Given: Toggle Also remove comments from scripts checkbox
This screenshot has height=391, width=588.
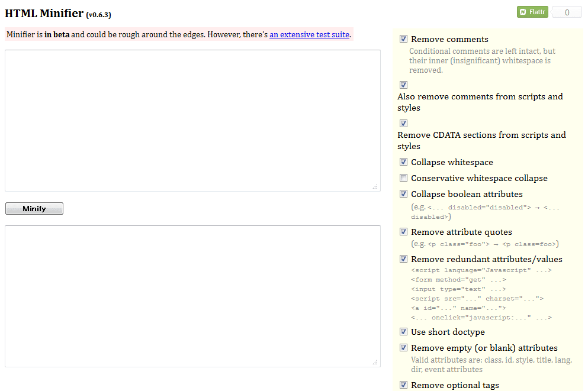Looking at the screenshot, I should point(403,85).
